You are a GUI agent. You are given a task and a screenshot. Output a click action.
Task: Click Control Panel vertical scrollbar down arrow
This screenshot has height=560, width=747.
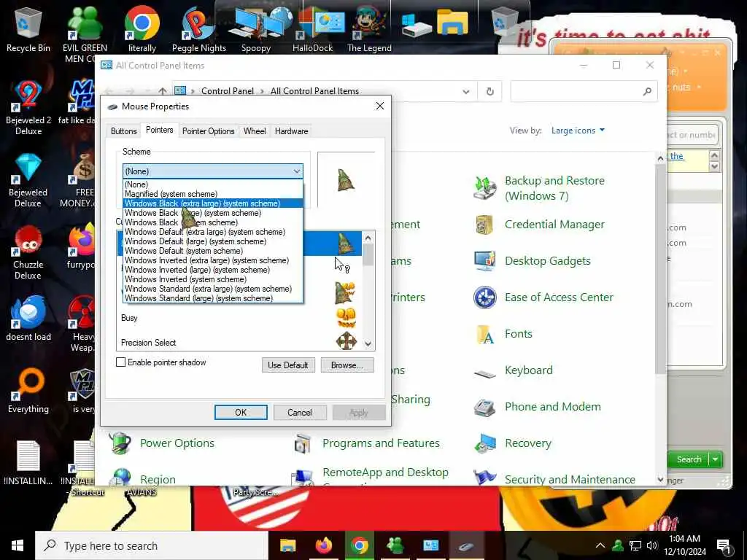tap(660, 480)
